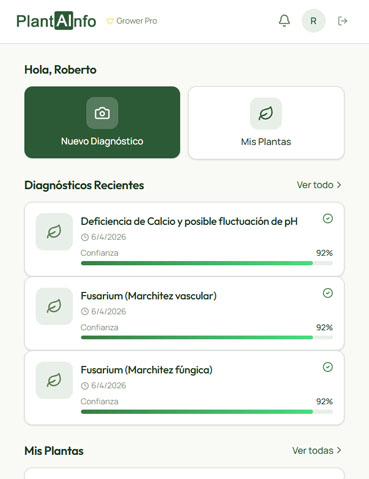The width and height of the screenshot is (369, 479).
Task: Click 'Confianza' label on Fusarium (Marchitez fúngica) card
Action: (x=99, y=401)
